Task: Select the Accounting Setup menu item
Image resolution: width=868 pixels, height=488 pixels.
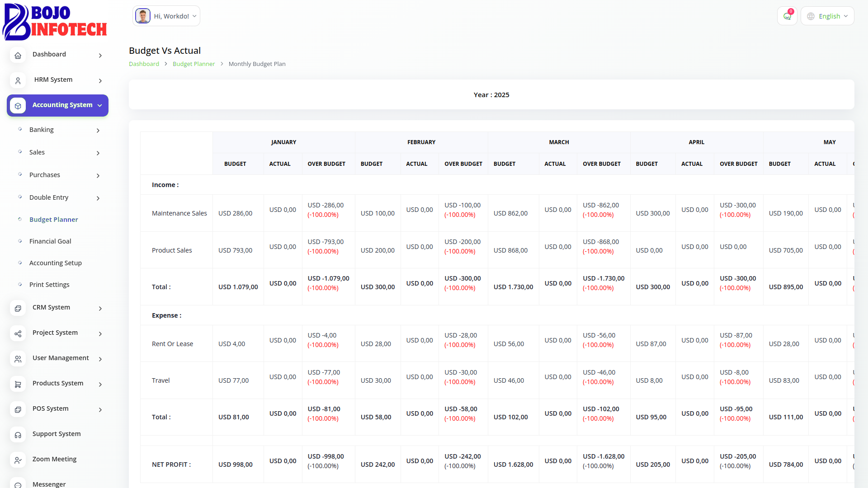Action: pos(55,263)
